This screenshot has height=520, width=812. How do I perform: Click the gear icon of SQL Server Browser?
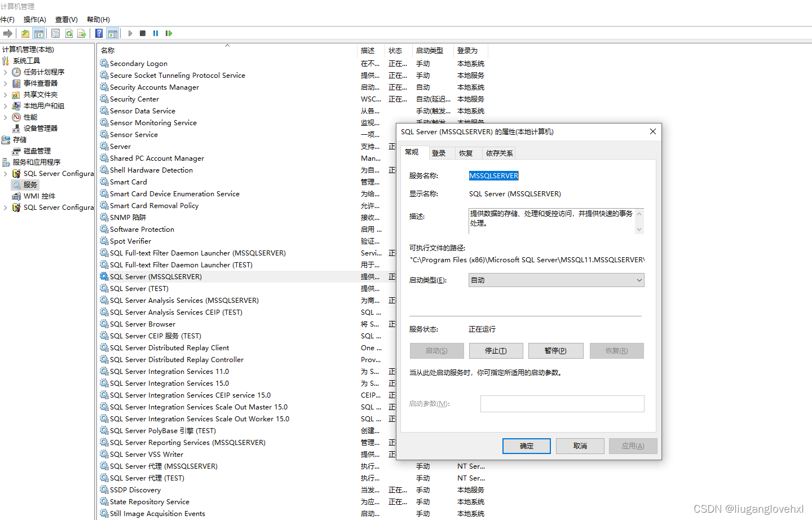tap(104, 324)
